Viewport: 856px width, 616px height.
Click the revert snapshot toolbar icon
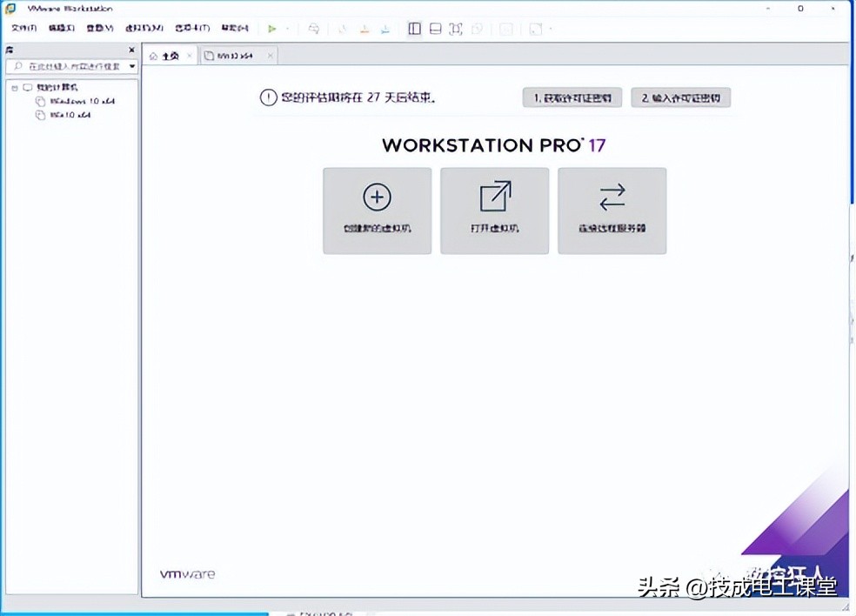click(x=364, y=29)
